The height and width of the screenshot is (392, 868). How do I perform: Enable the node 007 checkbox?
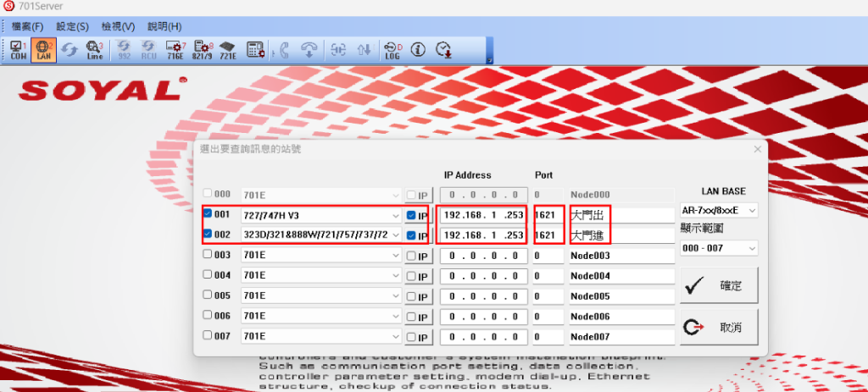[208, 335]
